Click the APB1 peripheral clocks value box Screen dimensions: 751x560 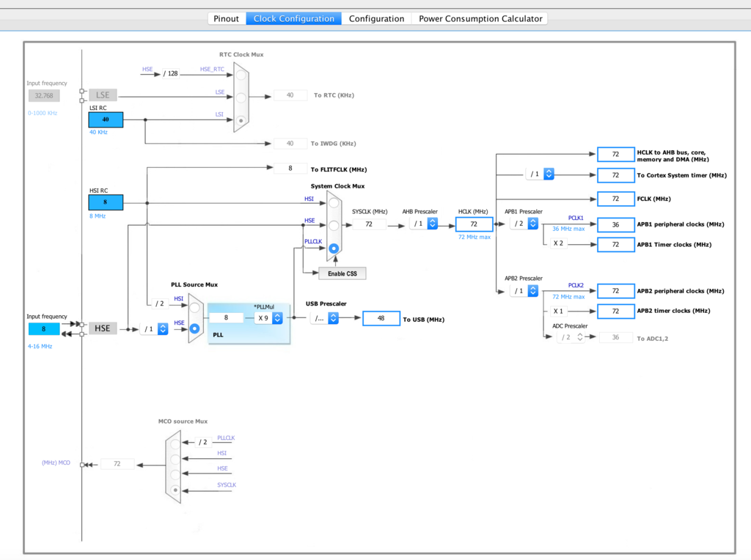point(616,224)
